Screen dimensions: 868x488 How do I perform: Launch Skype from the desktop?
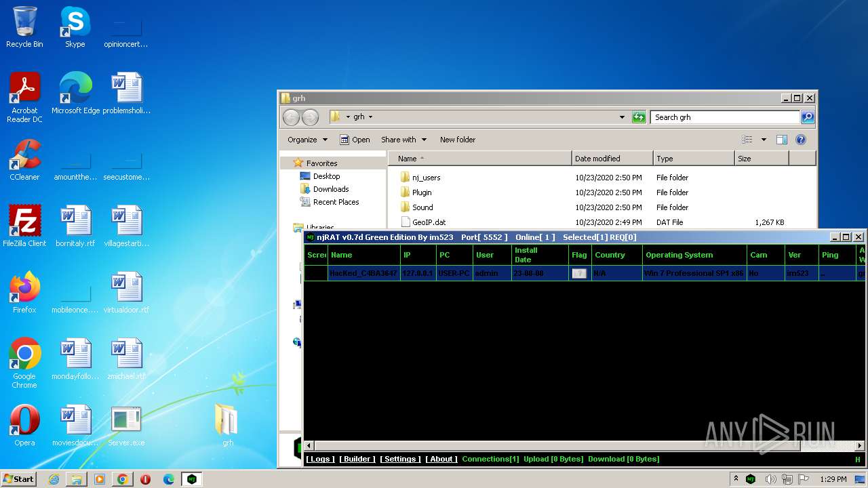coord(75,27)
